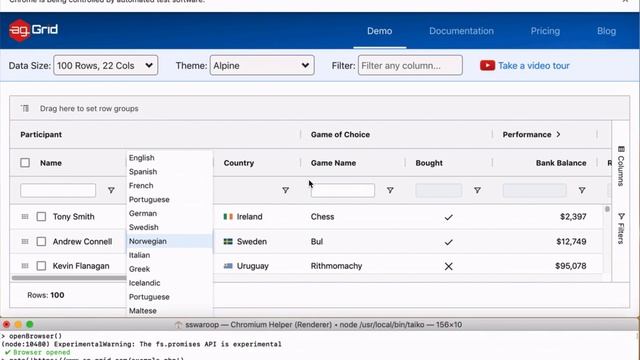Select French in the language list
The width and height of the screenshot is (640, 360).
click(x=141, y=186)
